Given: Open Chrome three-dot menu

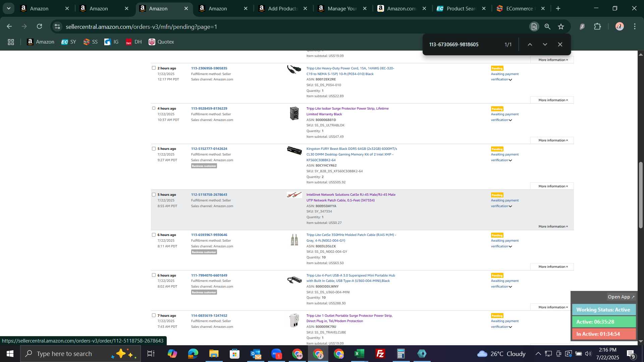Looking at the screenshot, I should (x=635, y=26).
